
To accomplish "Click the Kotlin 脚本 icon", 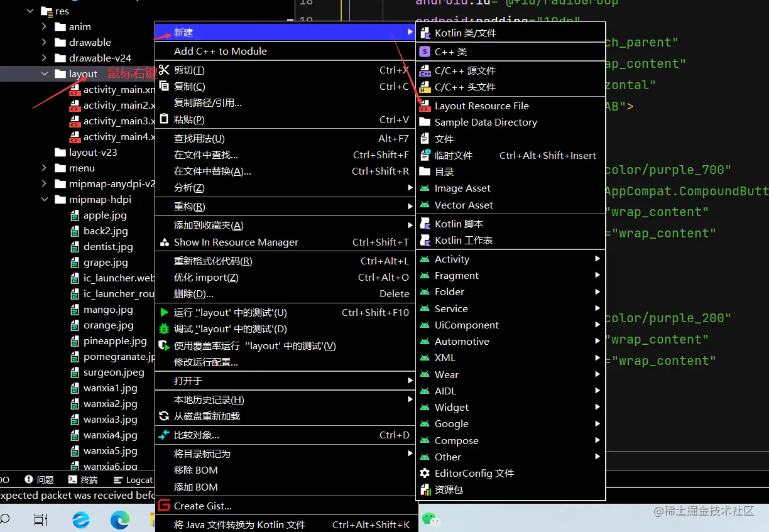I will point(425,224).
